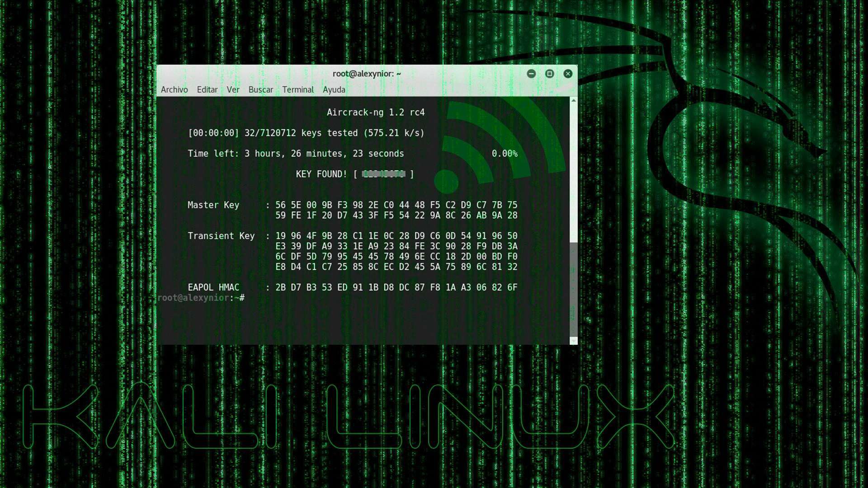Click the close X circle icon

point(568,74)
